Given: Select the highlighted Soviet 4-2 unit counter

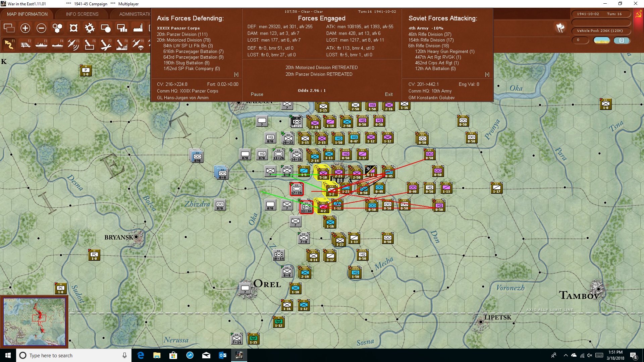Looking at the screenshot, I should click(x=323, y=207).
